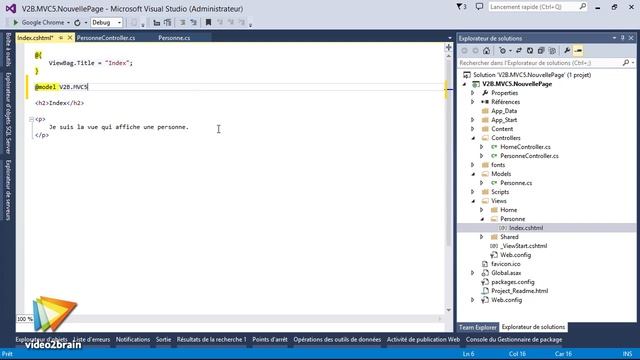Image resolution: width=640 pixels, height=360 pixels.
Task: Expand the Properties node
Action: 473,93
